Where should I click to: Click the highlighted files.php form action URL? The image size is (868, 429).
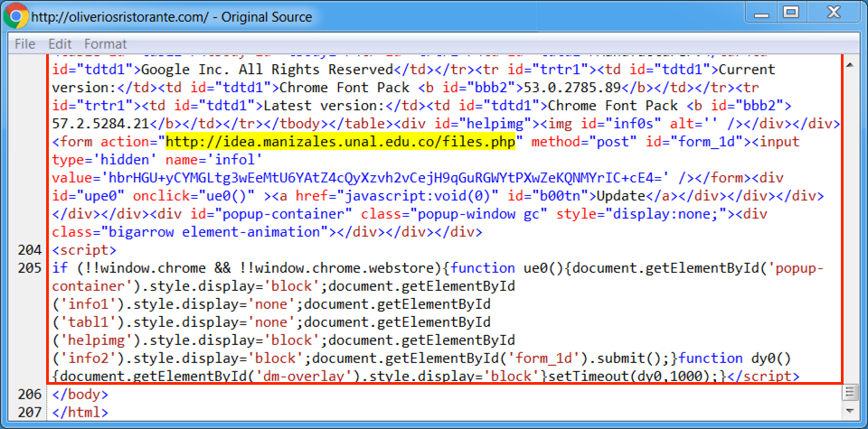[x=341, y=142]
